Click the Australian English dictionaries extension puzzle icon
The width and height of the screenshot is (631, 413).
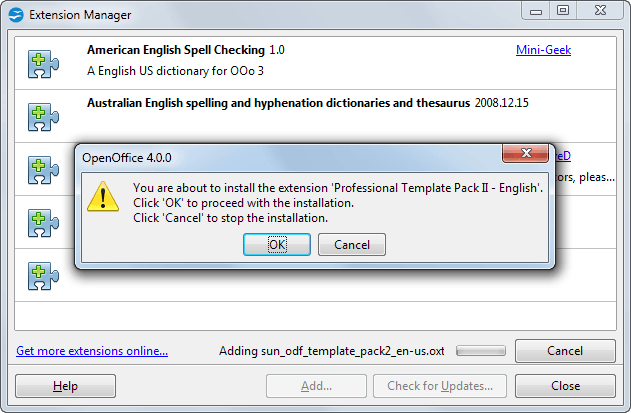point(43,117)
